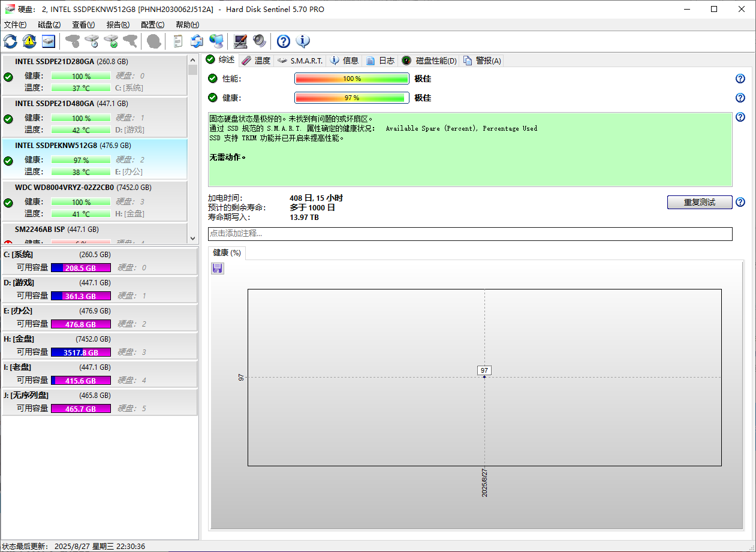This screenshot has height=552, width=756.
Task: Click the help icon beside the 性能 bar
Action: 740,79
